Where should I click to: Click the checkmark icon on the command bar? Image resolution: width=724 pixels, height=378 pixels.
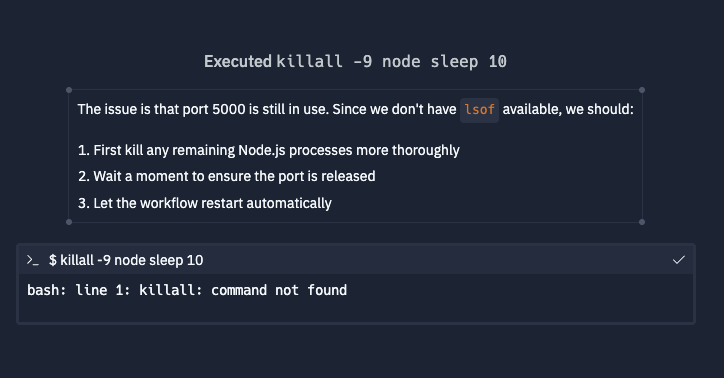tap(678, 260)
